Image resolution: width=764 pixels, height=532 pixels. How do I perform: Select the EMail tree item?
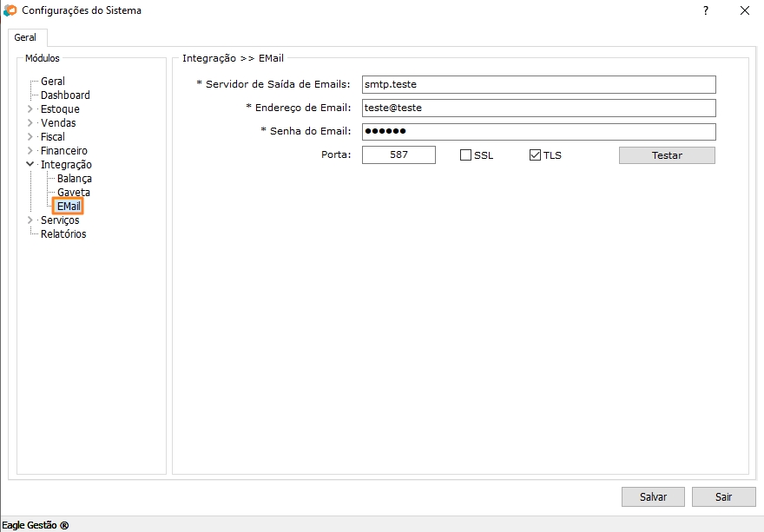point(69,207)
